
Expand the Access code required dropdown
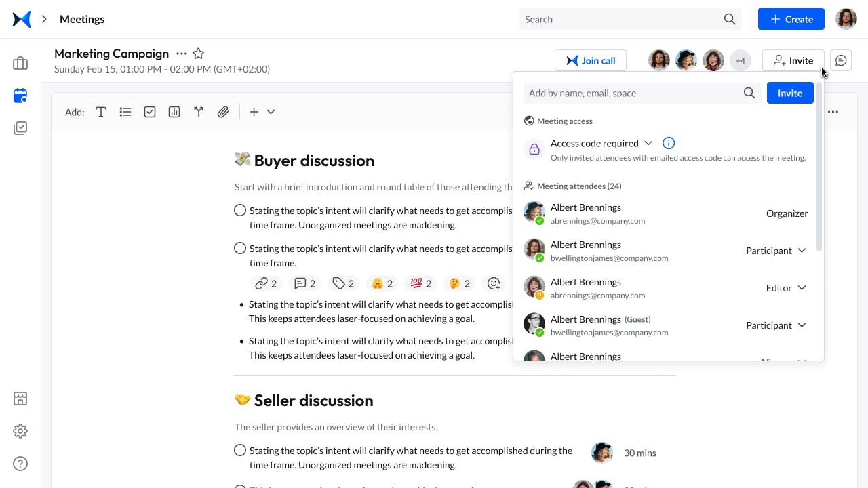pos(648,143)
